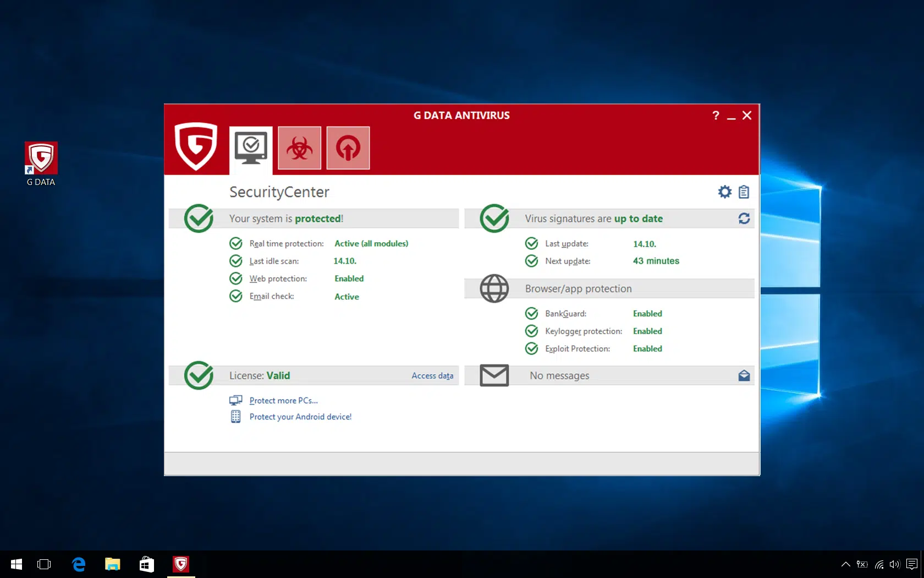Toggle Real time protection status
Image resolution: width=924 pixels, height=578 pixels.
click(x=371, y=243)
